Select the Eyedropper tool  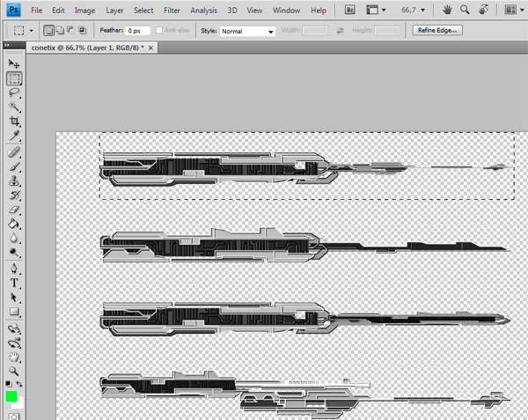click(x=14, y=136)
